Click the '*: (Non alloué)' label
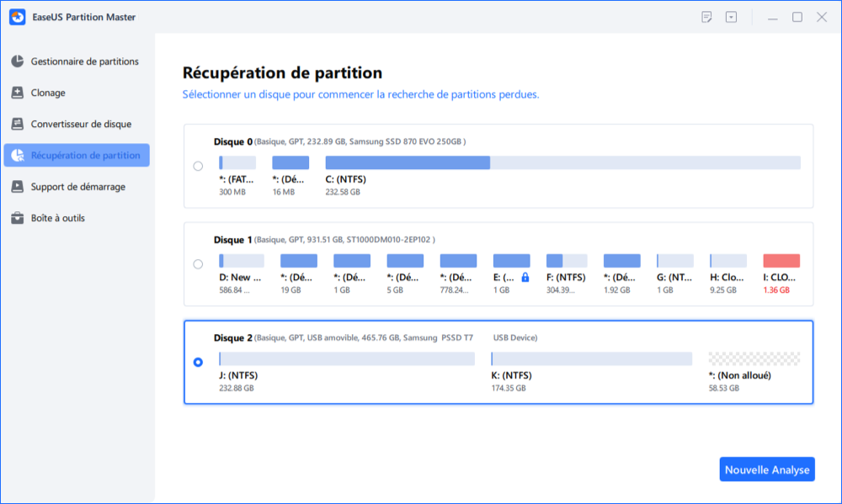Image resolution: width=842 pixels, height=504 pixels. click(x=740, y=375)
